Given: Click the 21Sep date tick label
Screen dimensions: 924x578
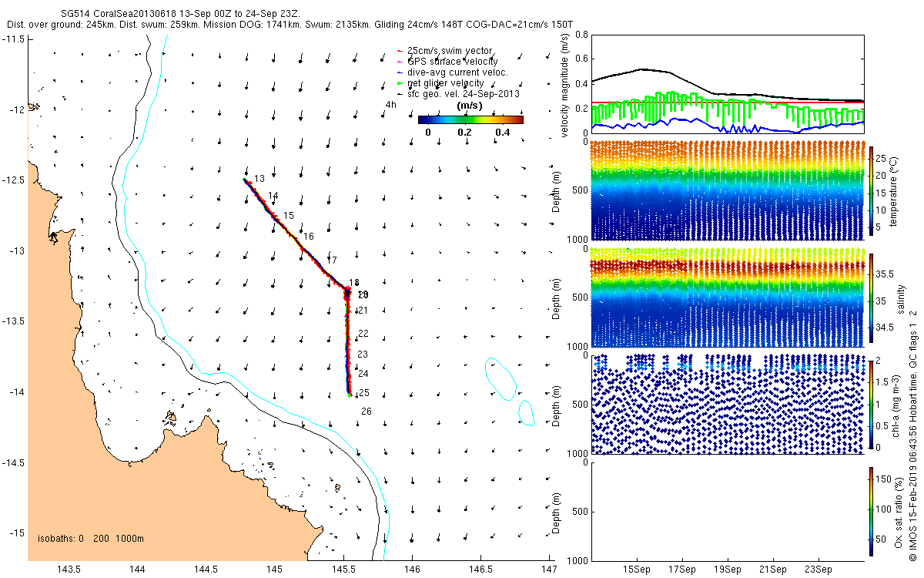Looking at the screenshot, I should point(773,570).
